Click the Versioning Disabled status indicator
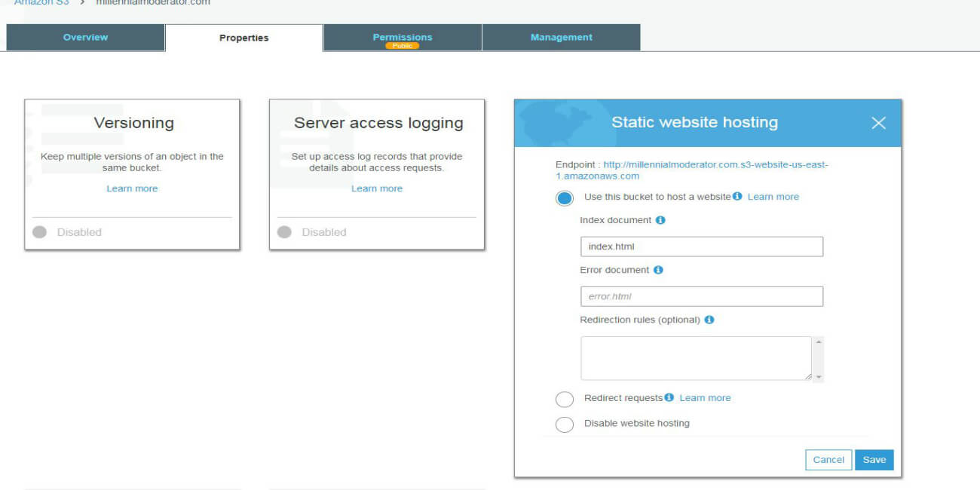The image size is (980, 490). coord(40,232)
